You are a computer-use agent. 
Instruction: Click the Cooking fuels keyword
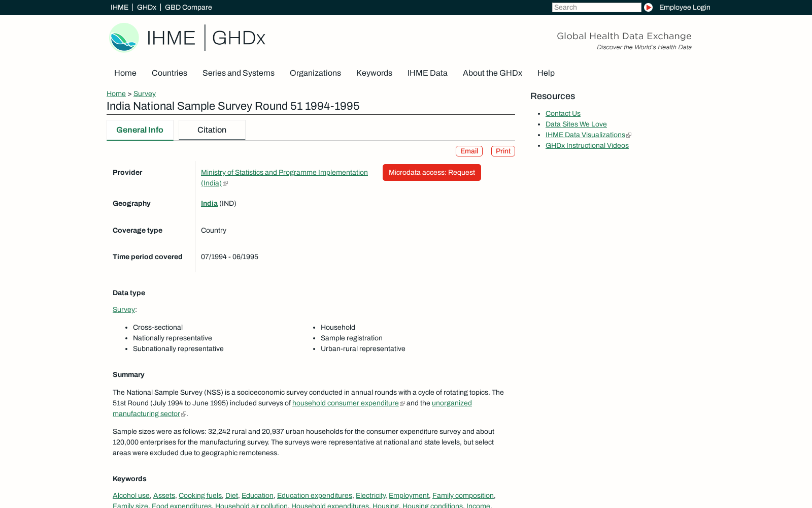[x=200, y=495]
